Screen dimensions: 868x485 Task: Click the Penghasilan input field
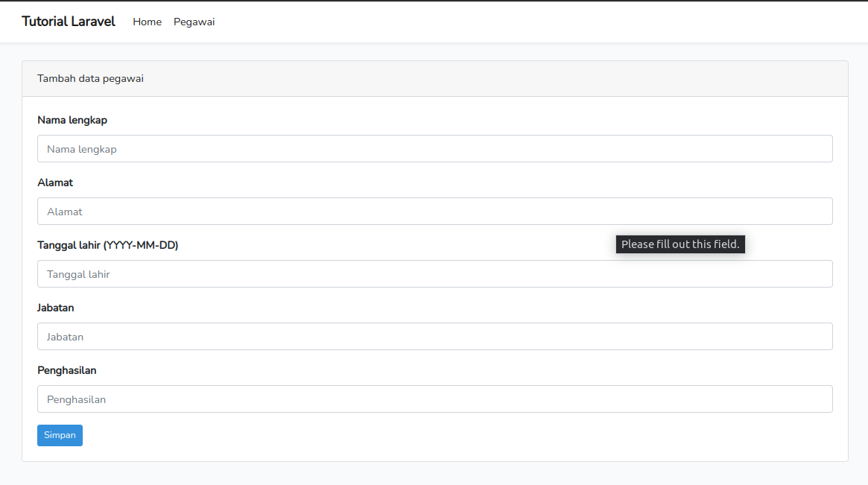pos(434,399)
